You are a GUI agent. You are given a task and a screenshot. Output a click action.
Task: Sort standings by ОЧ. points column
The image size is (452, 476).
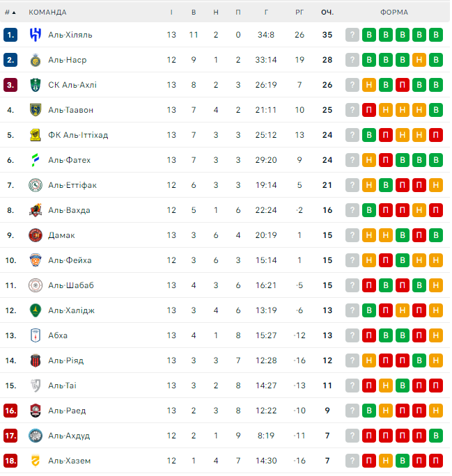point(327,12)
